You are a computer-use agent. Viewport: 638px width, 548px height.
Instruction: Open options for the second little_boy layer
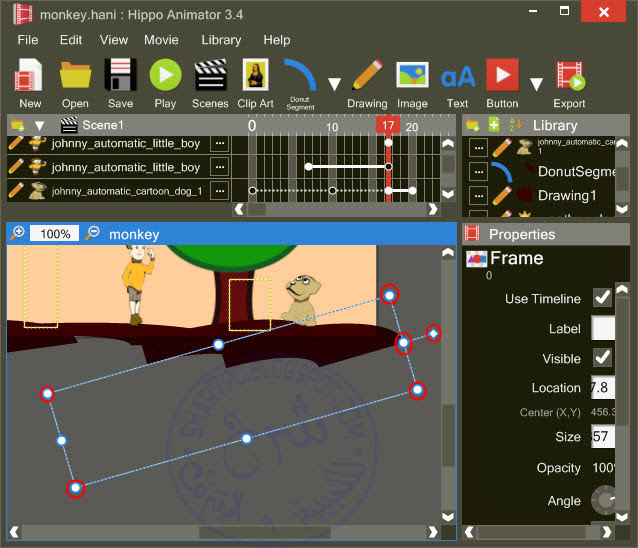pyautogui.click(x=220, y=167)
